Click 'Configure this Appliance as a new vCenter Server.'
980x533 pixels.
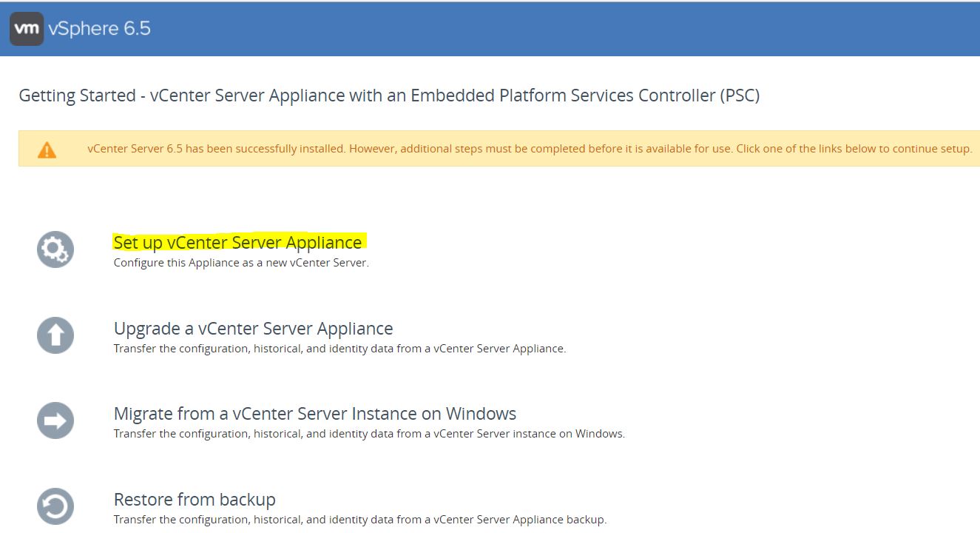pos(241,263)
